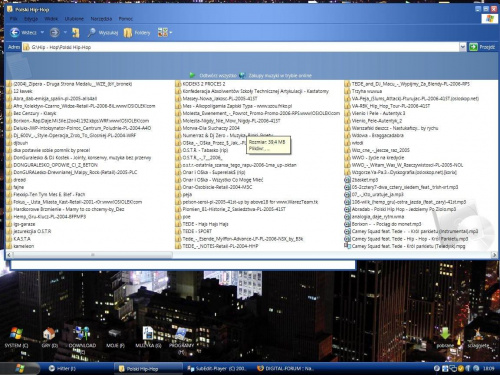Open the Pomoc menu
Image resolution: width=500 pixels, height=375 pixels.
tap(126, 19)
